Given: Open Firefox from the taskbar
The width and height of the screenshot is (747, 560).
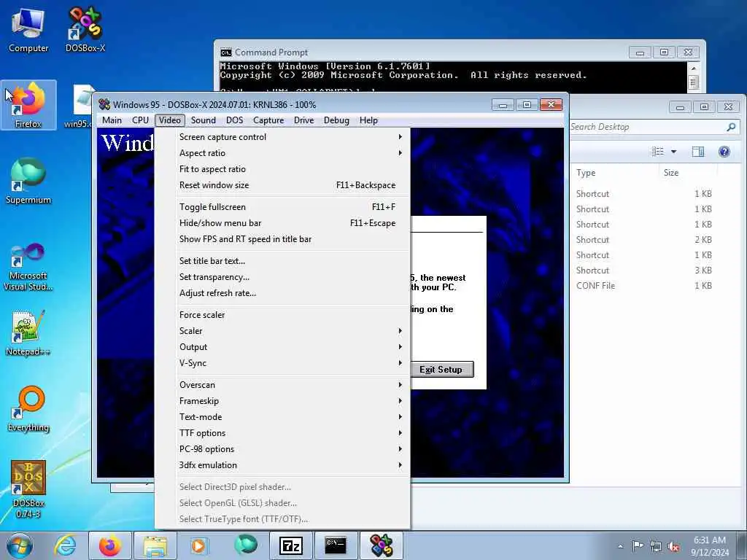Looking at the screenshot, I should point(110,545).
